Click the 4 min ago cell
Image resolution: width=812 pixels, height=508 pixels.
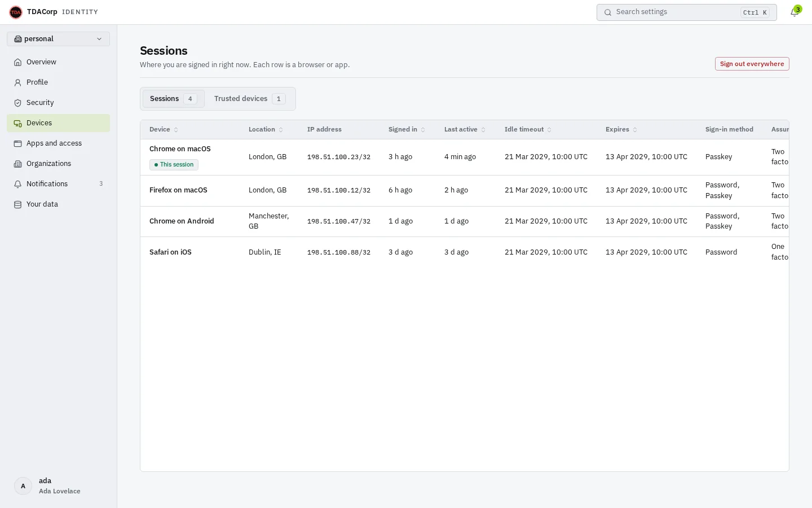point(460,157)
